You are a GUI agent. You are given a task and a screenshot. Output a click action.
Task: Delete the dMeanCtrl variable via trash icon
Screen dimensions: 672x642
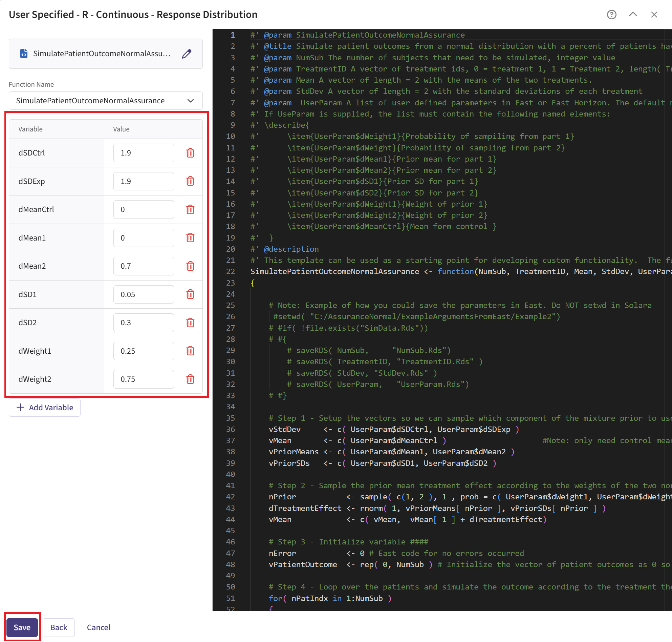190,209
